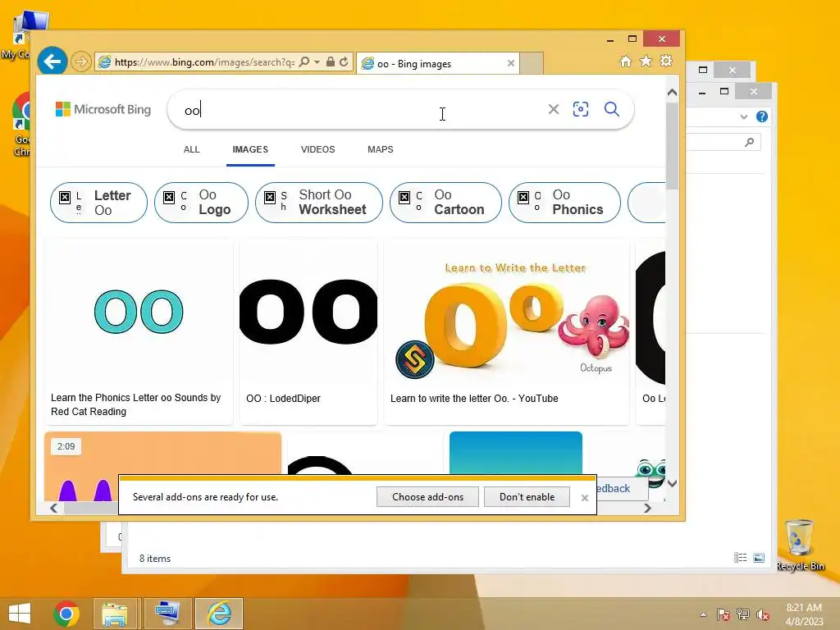The width and height of the screenshot is (840, 630).
Task: Open a new blank tab button
Action: [532, 63]
